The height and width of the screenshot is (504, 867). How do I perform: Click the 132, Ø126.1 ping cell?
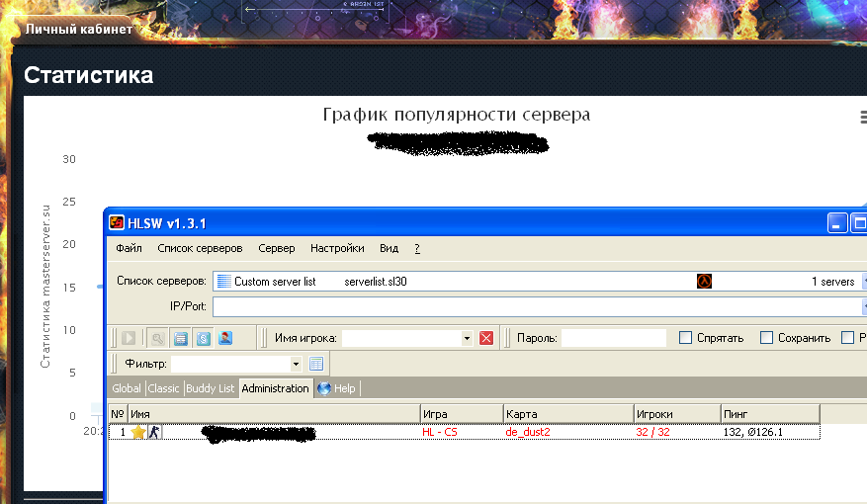(x=753, y=432)
